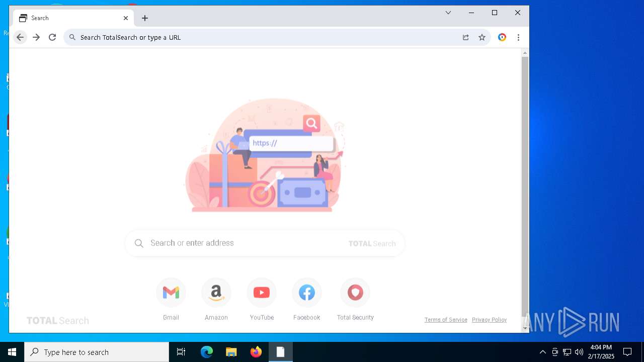Minimize the browser window
Image resolution: width=644 pixels, height=362 pixels.
(x=471, y=13)
